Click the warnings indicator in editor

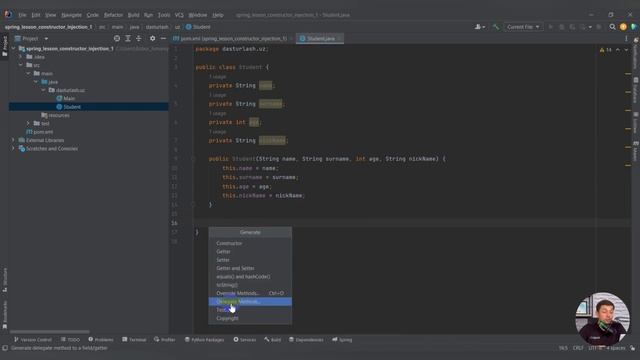(606, 50)
